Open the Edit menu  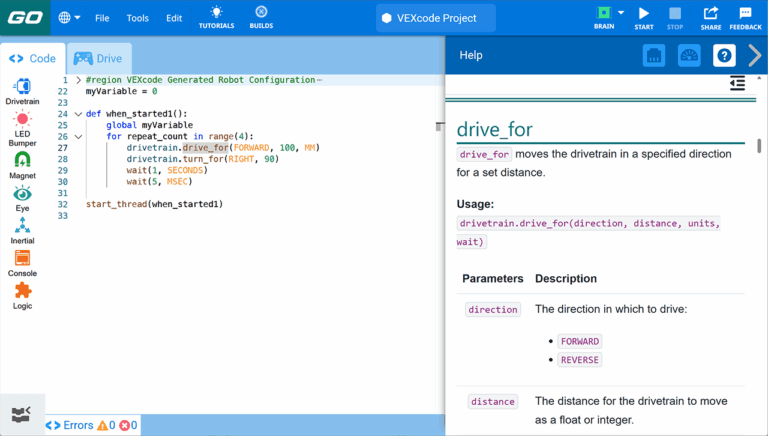[x=174, y=18]
